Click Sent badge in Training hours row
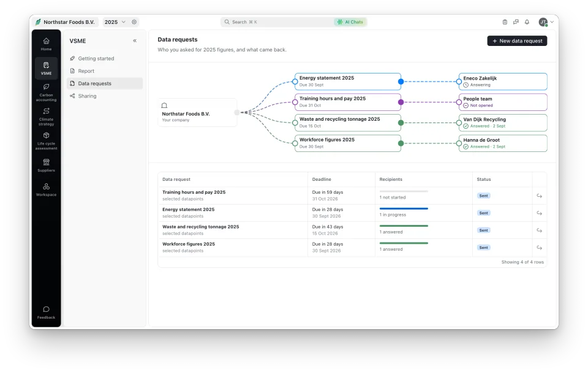 click(x=484, y=196)
